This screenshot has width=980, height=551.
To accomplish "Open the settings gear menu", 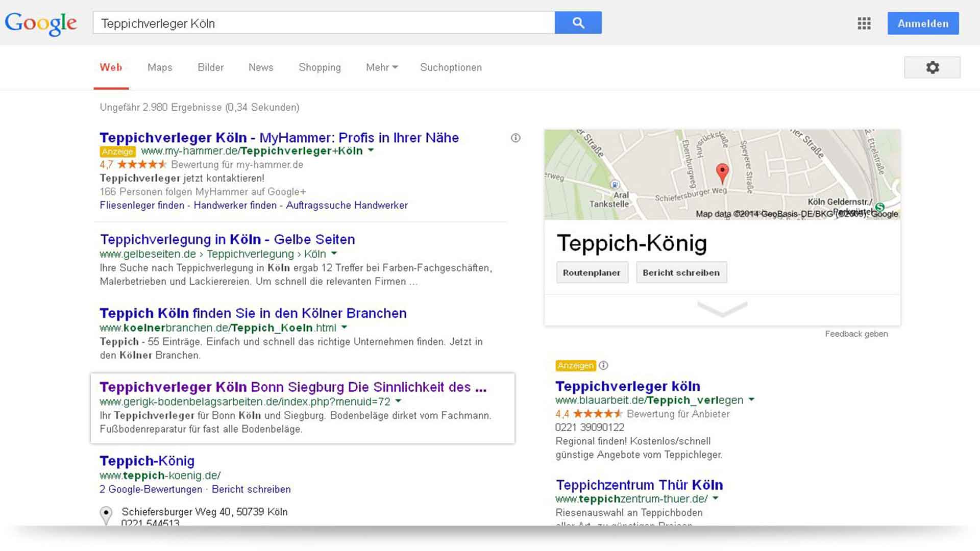I will (x=932, y=67).
